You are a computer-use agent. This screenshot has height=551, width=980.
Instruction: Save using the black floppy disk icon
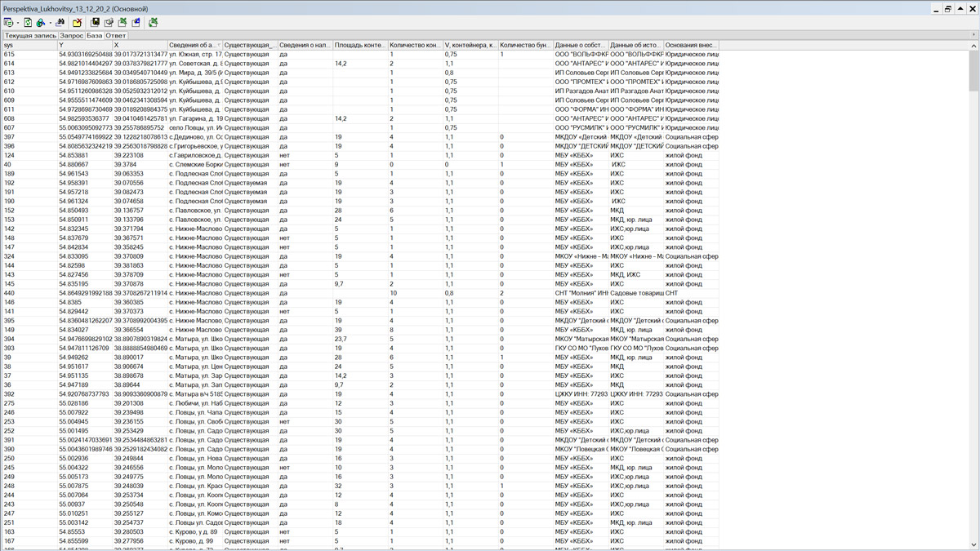(x=95, y=23)
